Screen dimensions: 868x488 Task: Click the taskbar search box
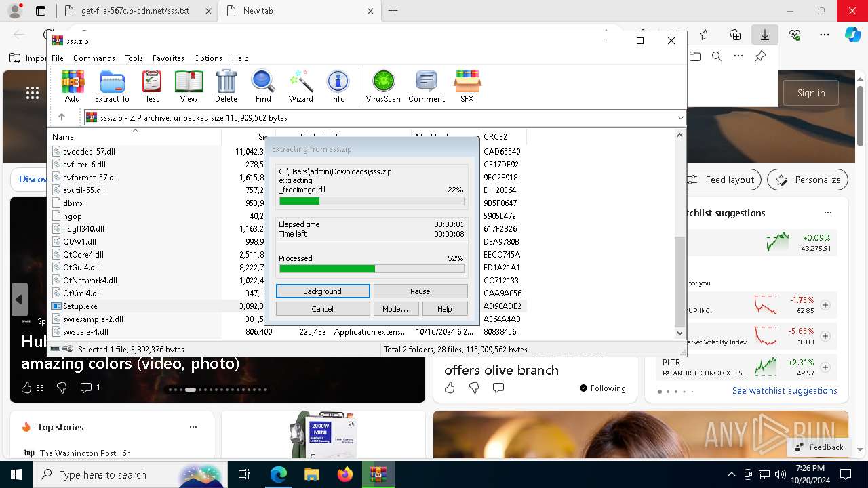130,474
